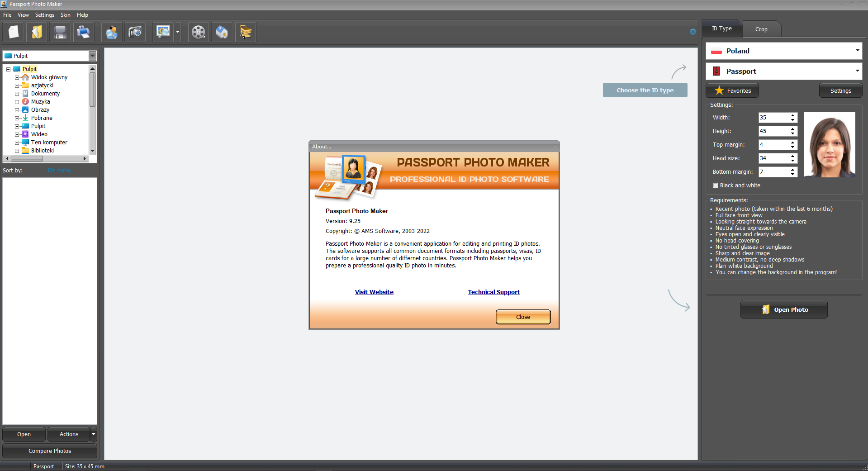Click the shopping cart toolbar icon

(245, 32)
